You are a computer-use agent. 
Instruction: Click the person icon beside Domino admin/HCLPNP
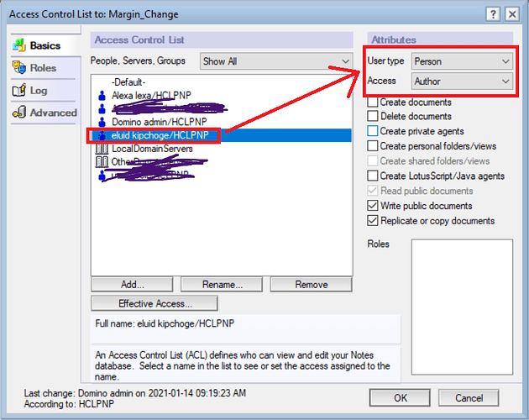pos(101,123)
